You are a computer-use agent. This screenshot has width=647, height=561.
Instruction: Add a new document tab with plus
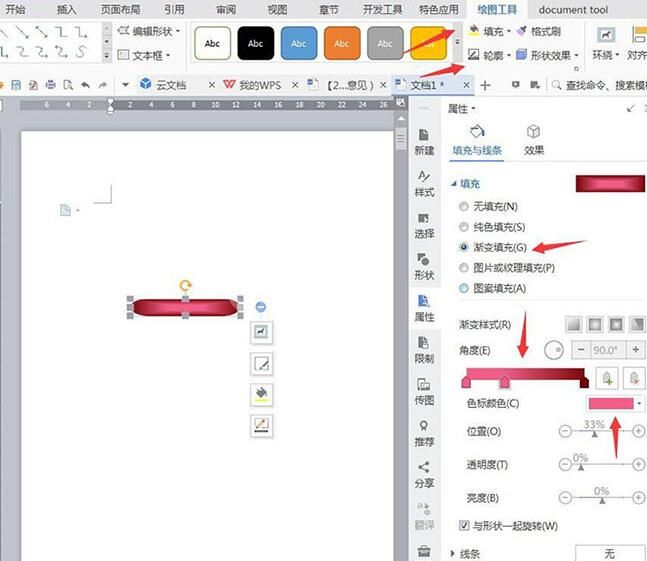tap(485, 85)
